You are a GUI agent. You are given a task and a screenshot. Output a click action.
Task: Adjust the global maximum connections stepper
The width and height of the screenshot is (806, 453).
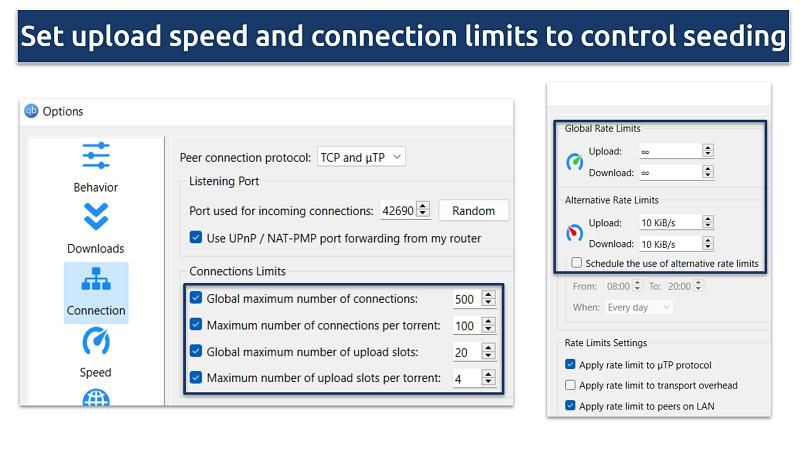488,298
